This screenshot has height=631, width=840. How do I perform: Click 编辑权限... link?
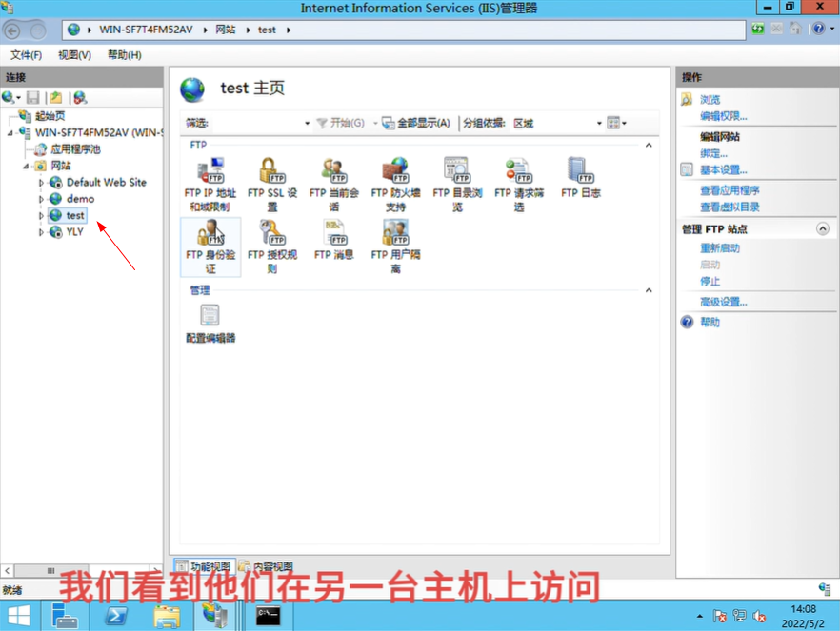pos(723,116)
